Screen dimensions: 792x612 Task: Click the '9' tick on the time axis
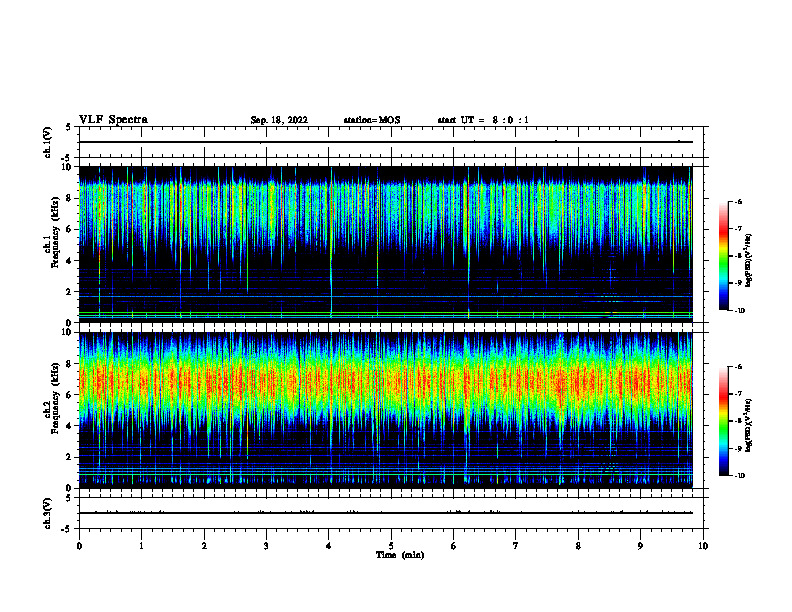[x=640, y=546]
